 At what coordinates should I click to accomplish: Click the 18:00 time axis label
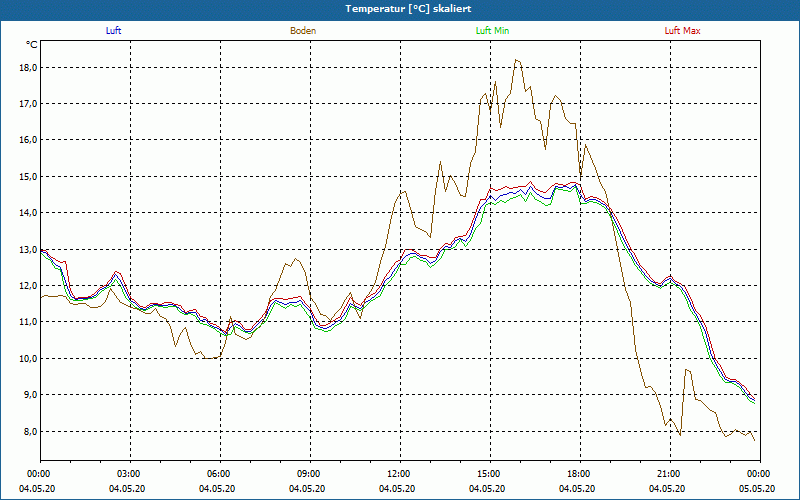(580, 474)
